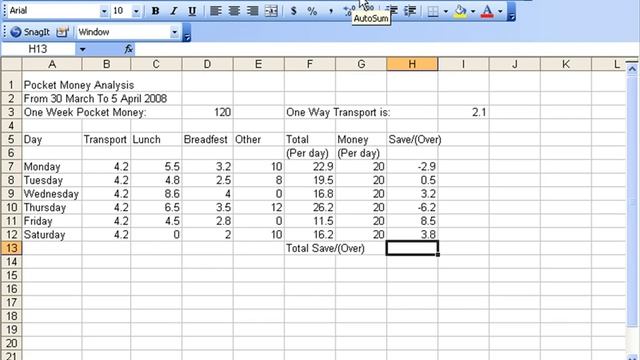Image resolution: width=640 pixels, height=360 pixels.
Task: Select Thursday's -6.2 cell
Action: pyautogui.click(x=412, y=207)
